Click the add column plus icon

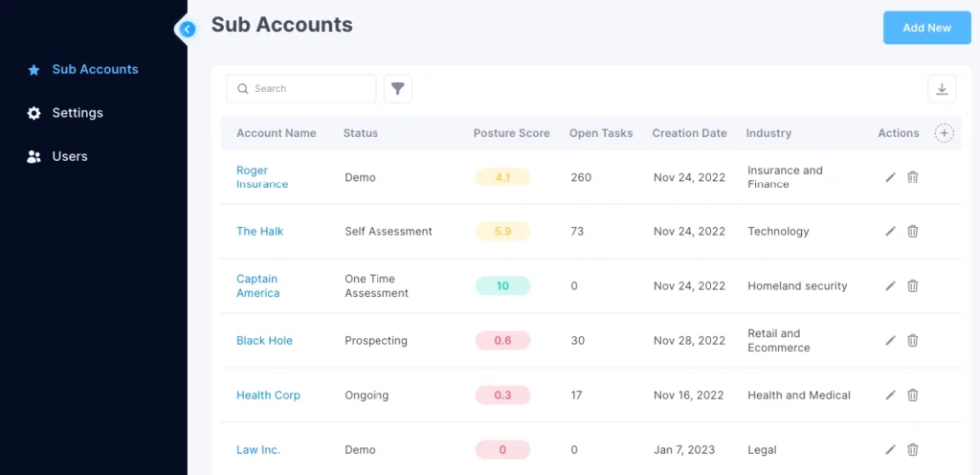click(945, 133)
